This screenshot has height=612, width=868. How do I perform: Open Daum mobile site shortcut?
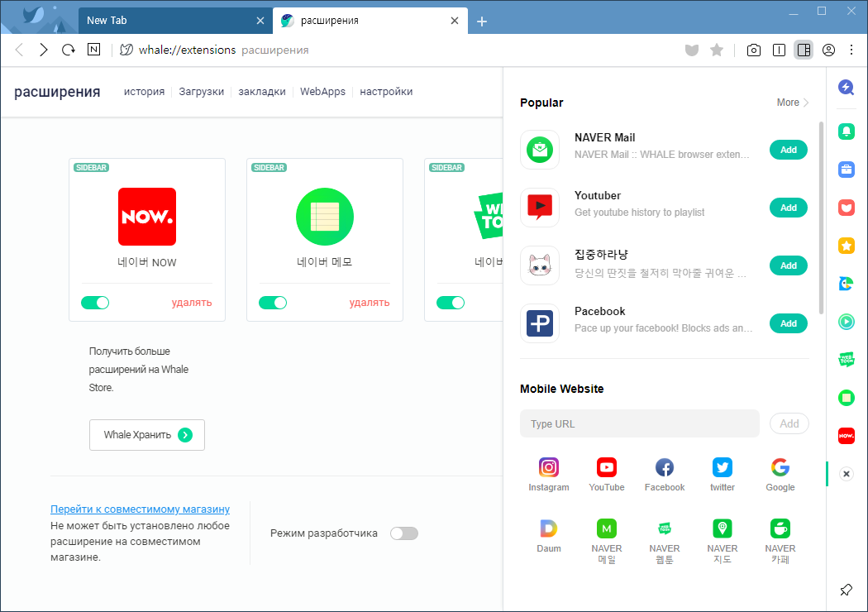[x=549, y=536]
